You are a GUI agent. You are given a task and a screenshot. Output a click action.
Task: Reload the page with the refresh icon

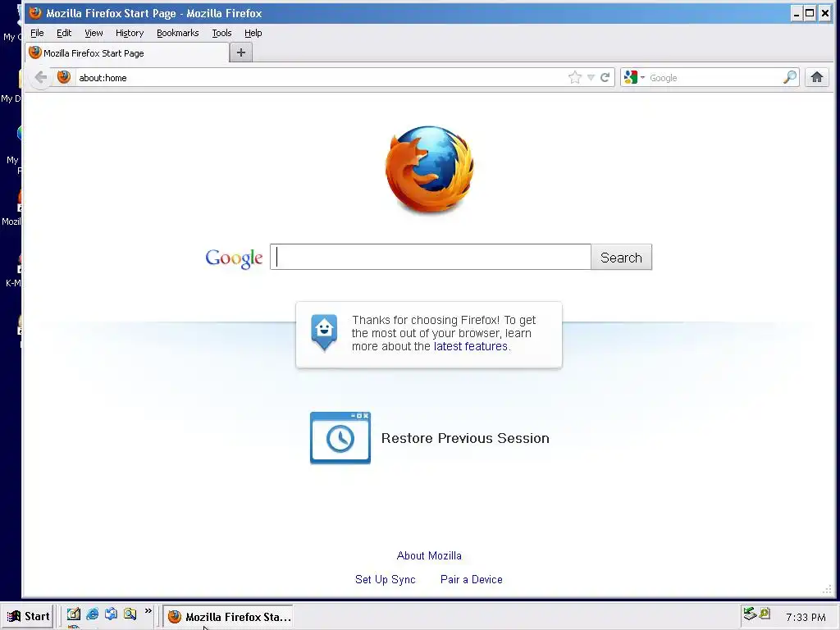pos(605,78)
